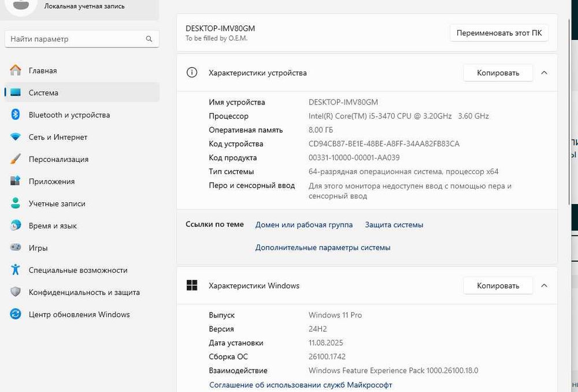Viewport: 578px width, 392px height.
Task: Click the Network and Internet Wi-Fi icon
Action: [16, 137]
